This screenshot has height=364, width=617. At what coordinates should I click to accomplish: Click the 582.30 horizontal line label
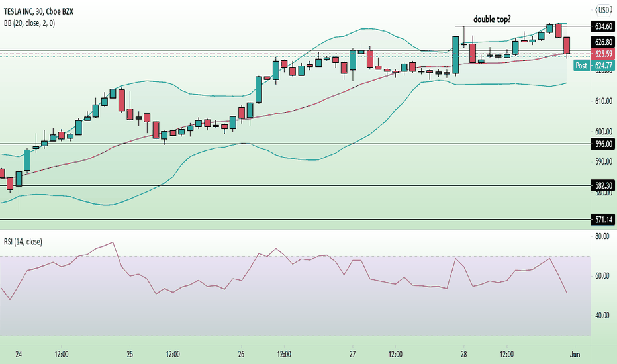point(604,185)
